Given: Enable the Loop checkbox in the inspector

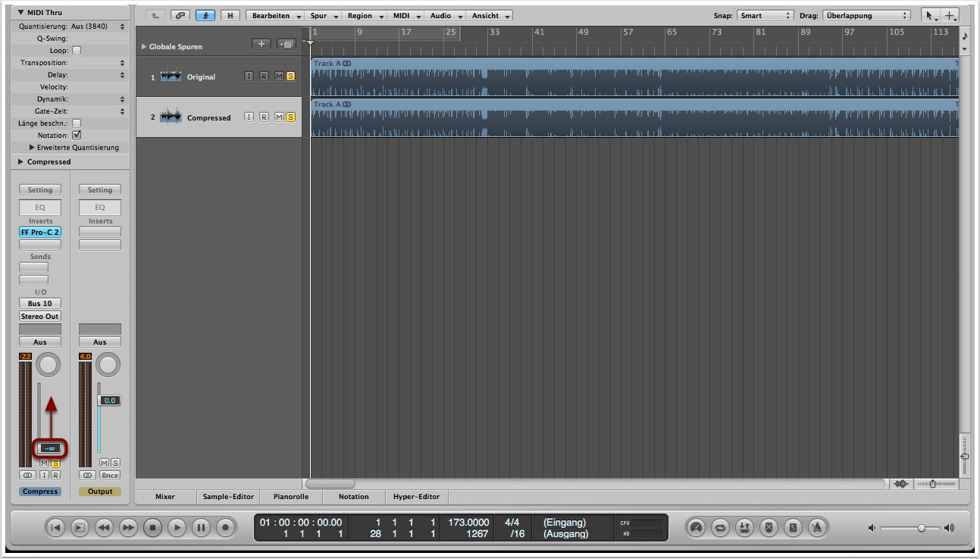Looking at the screenshot, I should pos(76,51).
